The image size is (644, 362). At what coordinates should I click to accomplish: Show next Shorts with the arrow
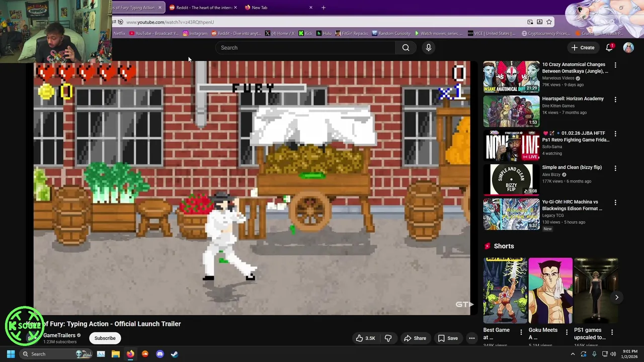[616, 297]
